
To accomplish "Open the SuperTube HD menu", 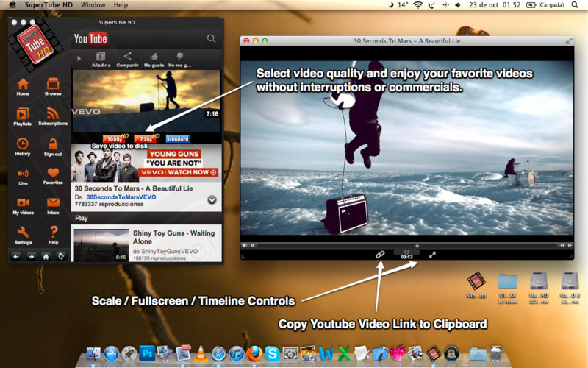I will point(49,5).
